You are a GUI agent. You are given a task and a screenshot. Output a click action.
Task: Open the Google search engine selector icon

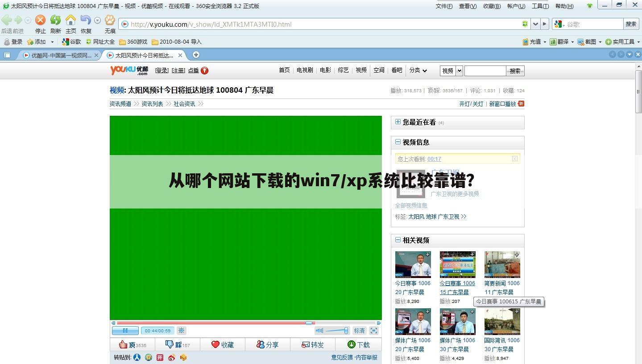(x=559, y=24)
